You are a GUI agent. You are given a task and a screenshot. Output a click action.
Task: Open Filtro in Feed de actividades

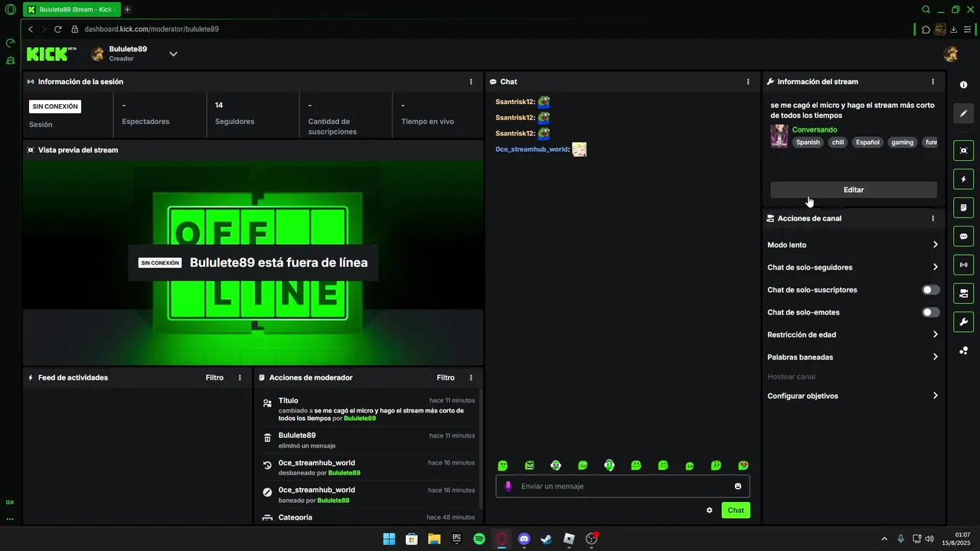click(214, 377)
